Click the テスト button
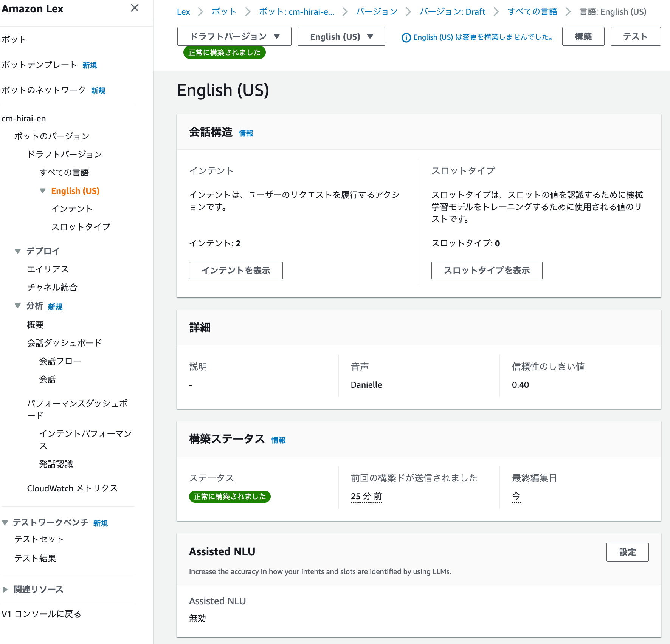This screenshot has height=644, width=670. pyautogui.click(x=635, y=36)
